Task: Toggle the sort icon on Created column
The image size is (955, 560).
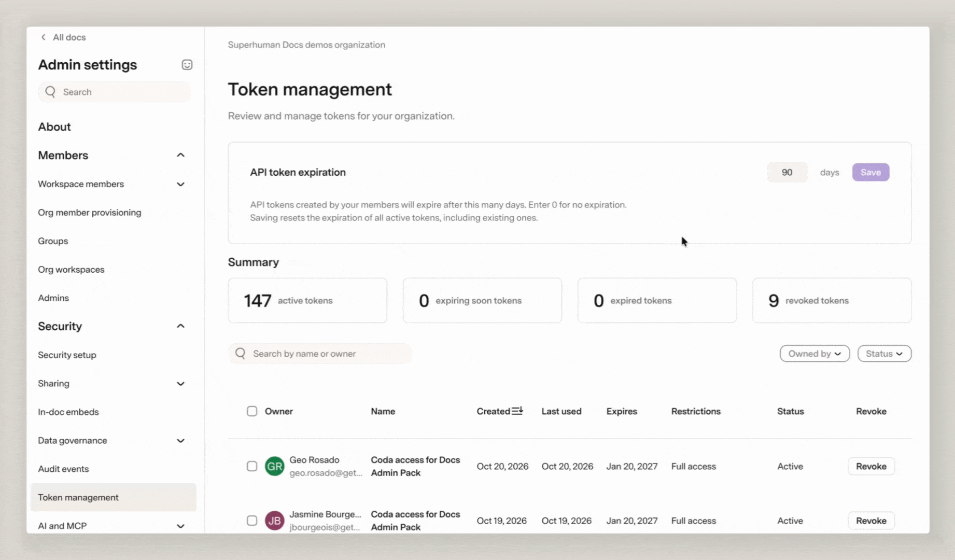Action: [517, 411]
